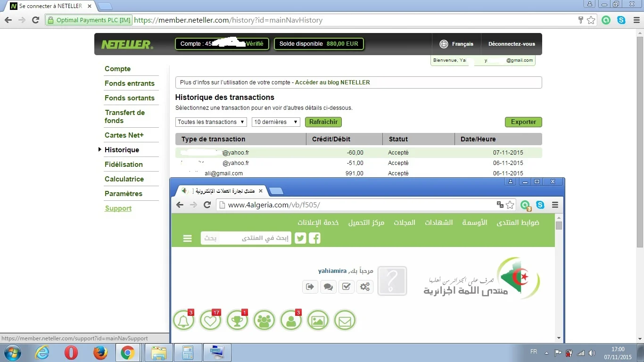This screenshot has height=362, width=644.
Task: Click the trophy awards icon
Action: [237, 321]
